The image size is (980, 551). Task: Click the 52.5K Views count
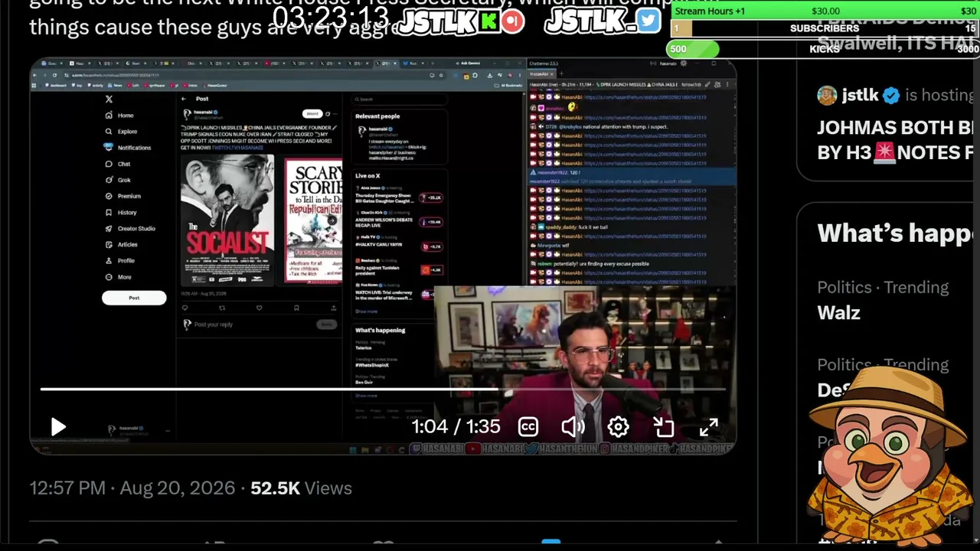[301, 488]
